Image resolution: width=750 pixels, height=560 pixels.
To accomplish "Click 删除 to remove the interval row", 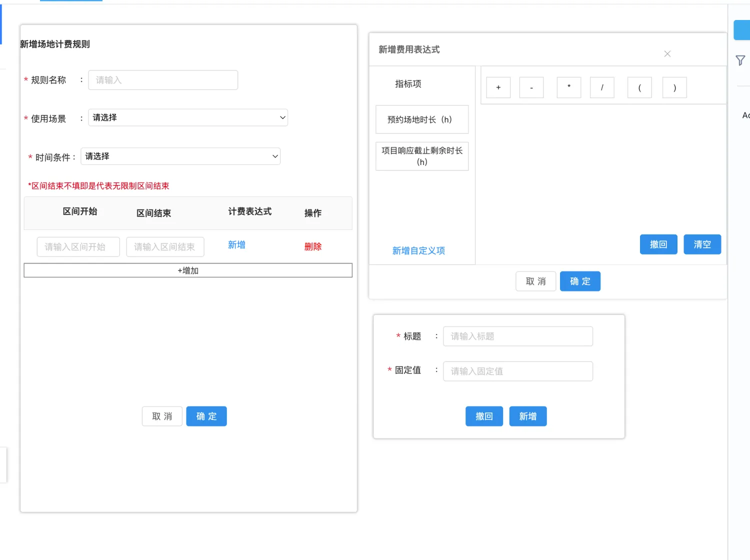I will pos(313,246).
